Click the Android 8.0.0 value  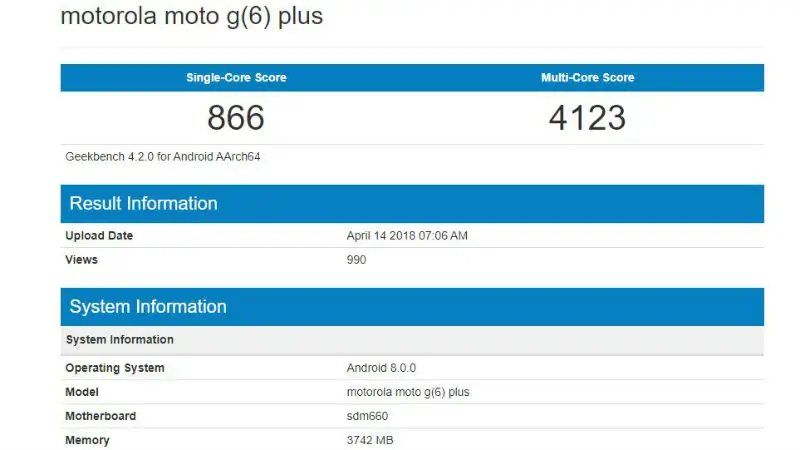click(381, 368)
